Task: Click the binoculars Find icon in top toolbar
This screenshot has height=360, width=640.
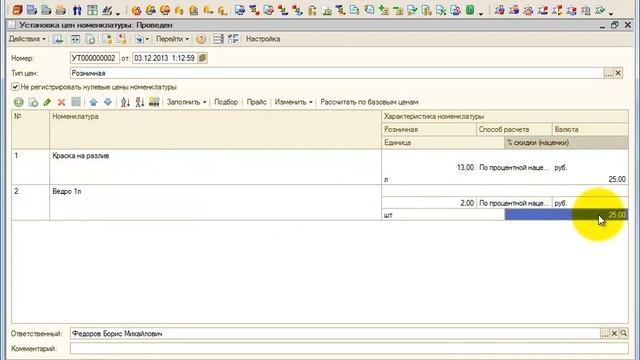Action: 77,10
